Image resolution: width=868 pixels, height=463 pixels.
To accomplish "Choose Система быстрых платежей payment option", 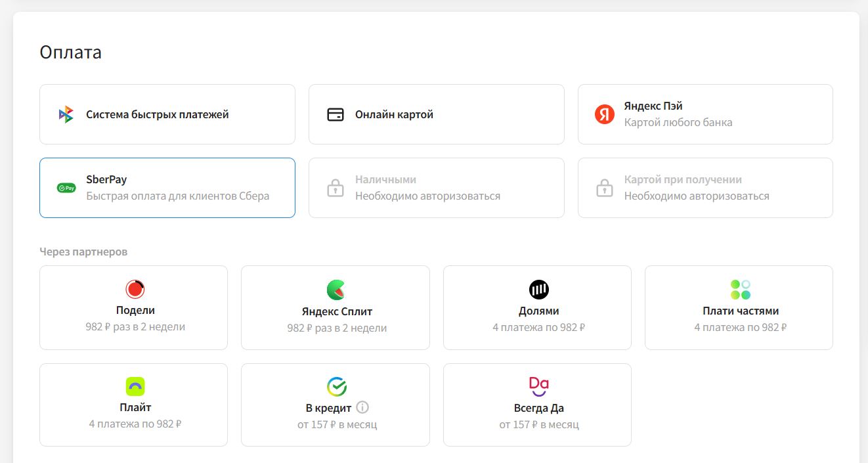I will [x=167, y=114].
